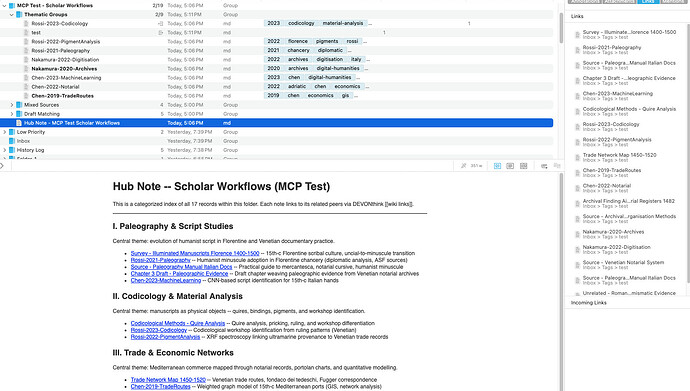Select the Chen-2022-Notarial row
This screenshot has height=391, width=690.
276,87
